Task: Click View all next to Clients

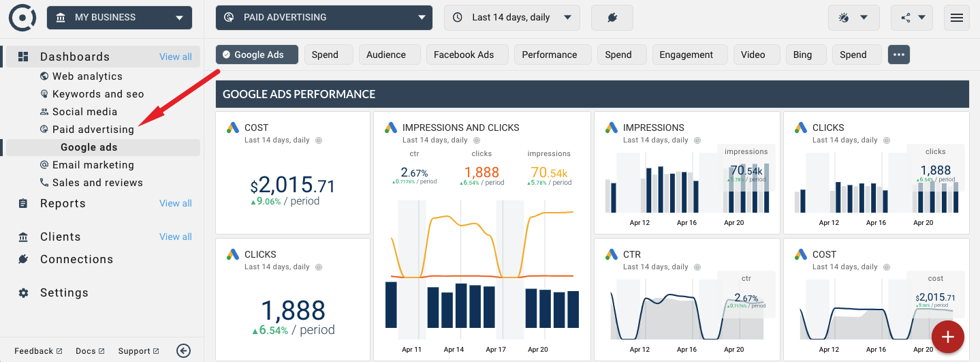Action: (x=176, y=237)
